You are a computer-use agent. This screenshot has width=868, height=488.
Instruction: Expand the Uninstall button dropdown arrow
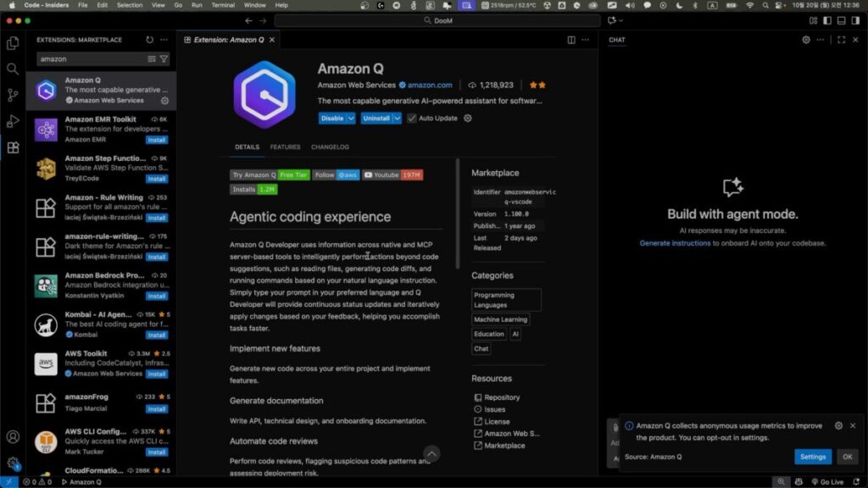coord(397,119)
